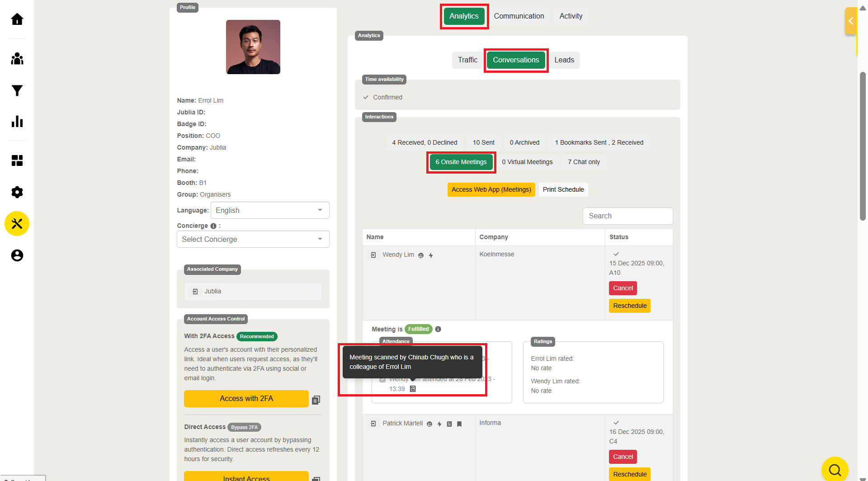Cancel the Wendy Lim meeting

(x=623, y=288)
